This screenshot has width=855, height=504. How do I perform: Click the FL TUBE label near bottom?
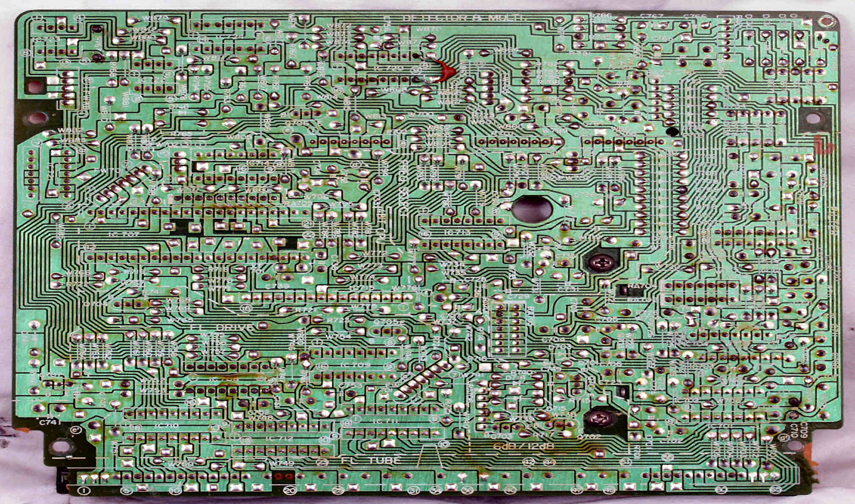tap(370, 460)
